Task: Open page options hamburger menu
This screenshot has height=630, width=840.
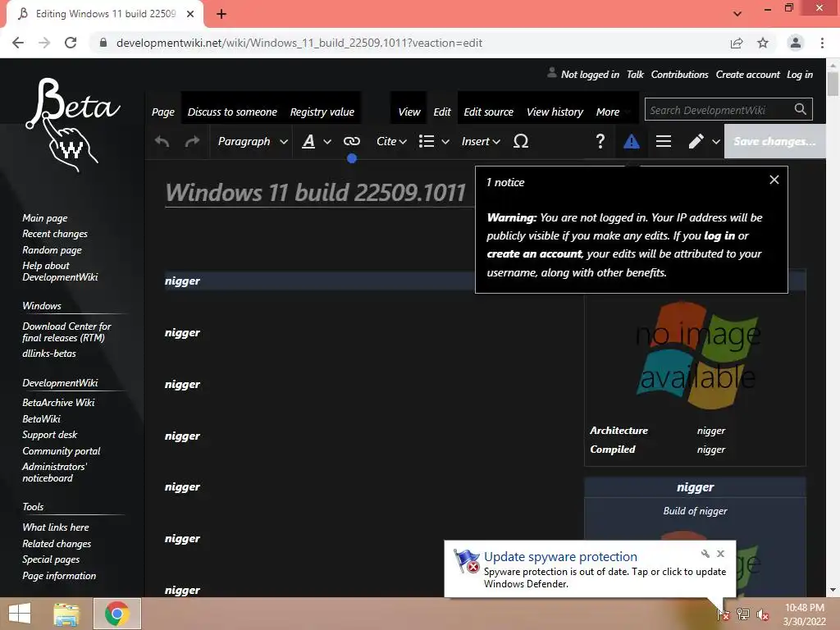Action: coord(663,141)
